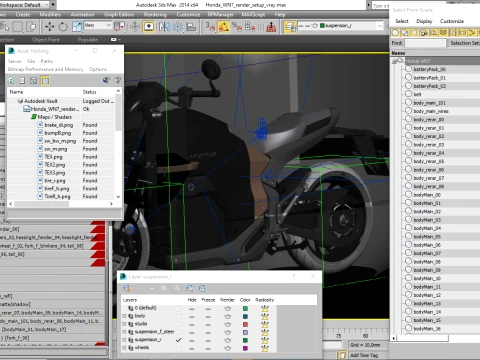
Task: Open the Modifiers menu
Action: pos(50,15)
